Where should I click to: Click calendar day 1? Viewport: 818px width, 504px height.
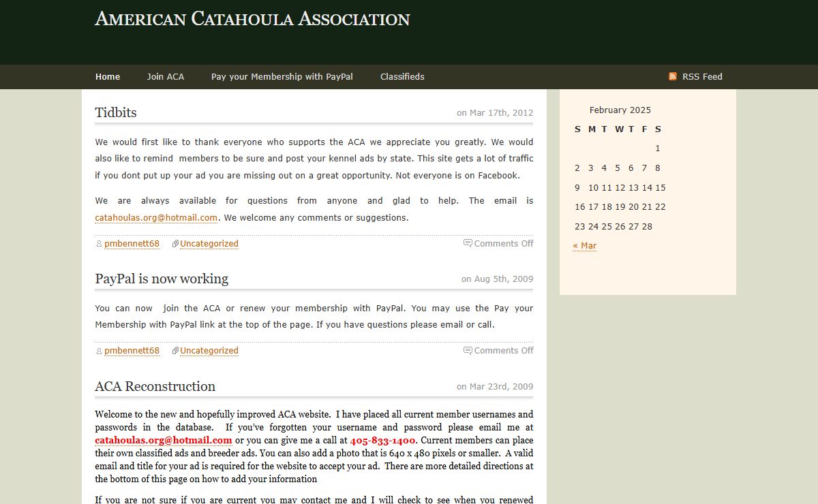[x=658, y=148]
